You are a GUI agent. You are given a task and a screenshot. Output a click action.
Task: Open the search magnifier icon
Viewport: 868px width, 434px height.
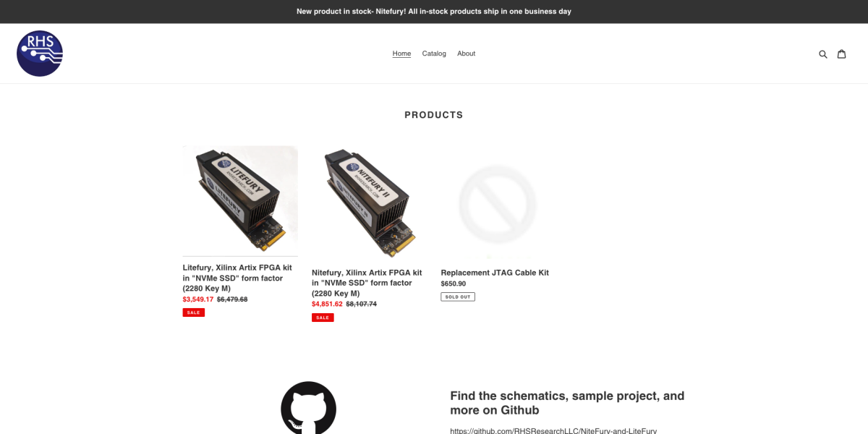(822, 54)
